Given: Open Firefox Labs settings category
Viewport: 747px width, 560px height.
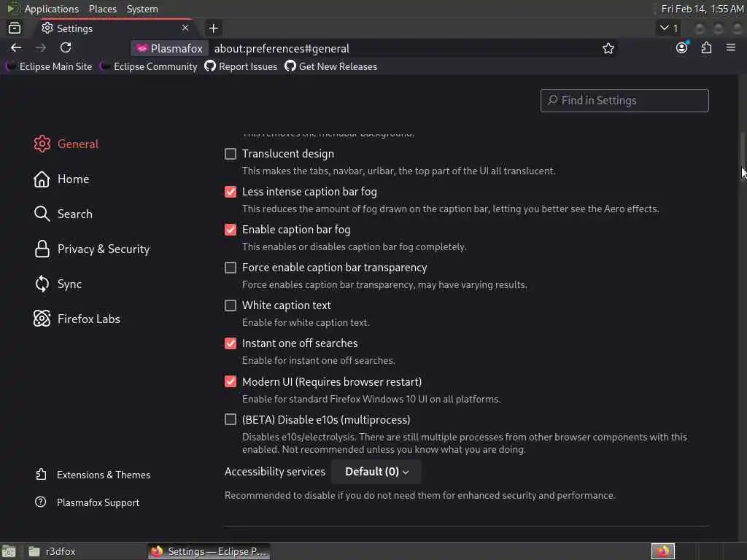Looking at the screenshot, I should click(77, 319).
